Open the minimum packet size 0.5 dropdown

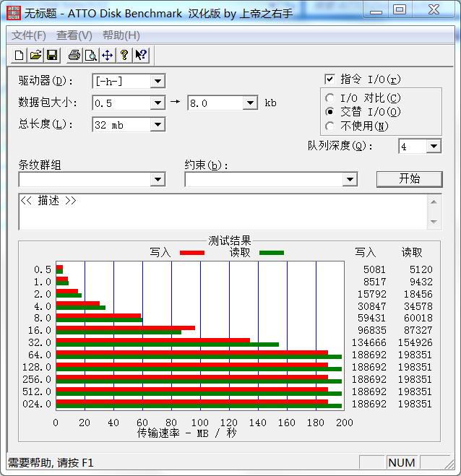coord(158,103)
